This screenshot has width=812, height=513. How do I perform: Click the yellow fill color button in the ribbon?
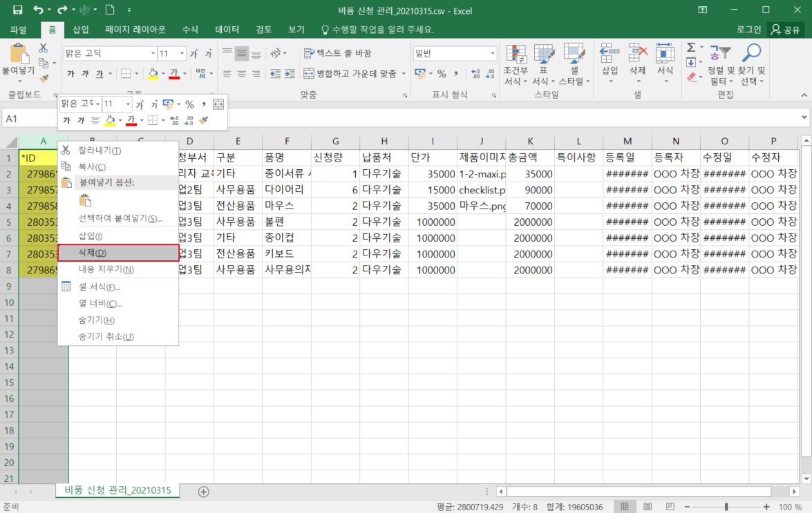153,74
